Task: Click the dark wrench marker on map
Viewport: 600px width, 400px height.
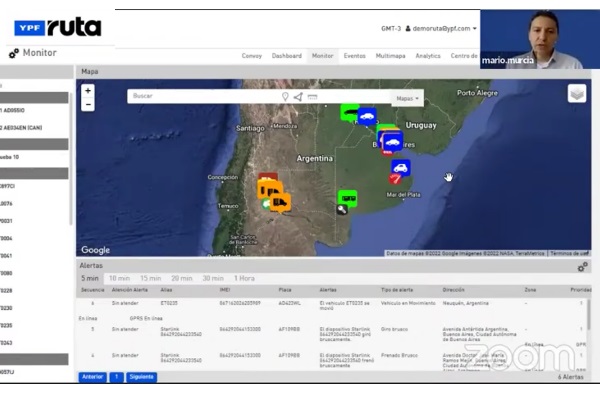Action: pyautogui.click(x=342, y=209)
